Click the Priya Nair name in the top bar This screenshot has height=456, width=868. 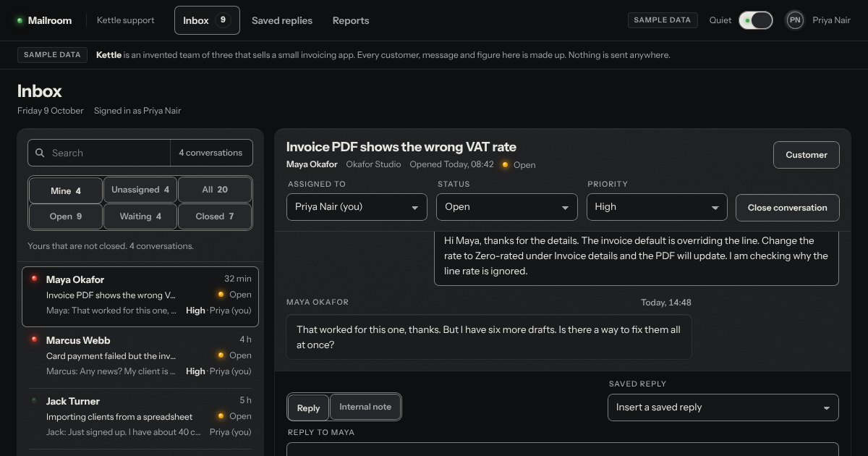(832, 20)
